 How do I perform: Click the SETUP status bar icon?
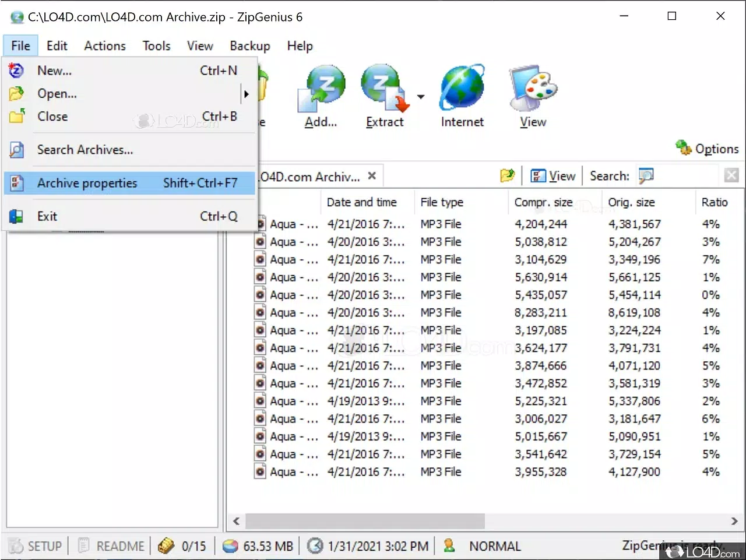[x=16, y=546]
